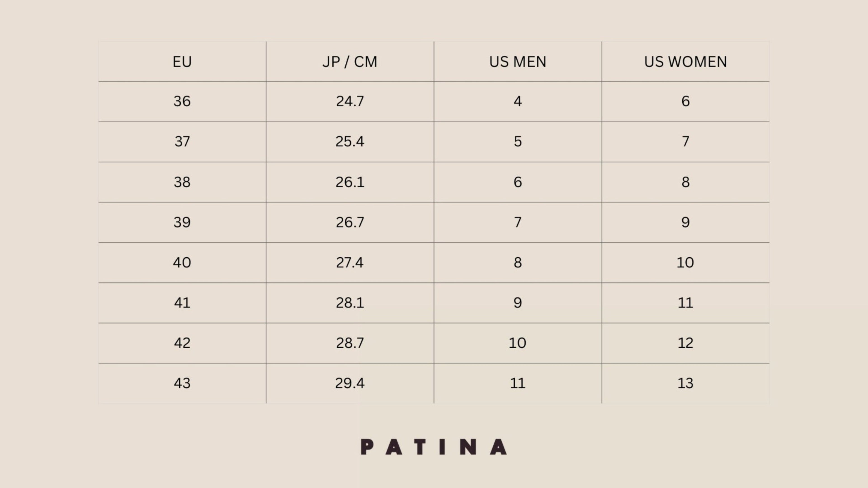The height and width of the screenshot is (488, 868).
Task: Select the 29.4 centimeter cell
Action: (x=350, y=383)
